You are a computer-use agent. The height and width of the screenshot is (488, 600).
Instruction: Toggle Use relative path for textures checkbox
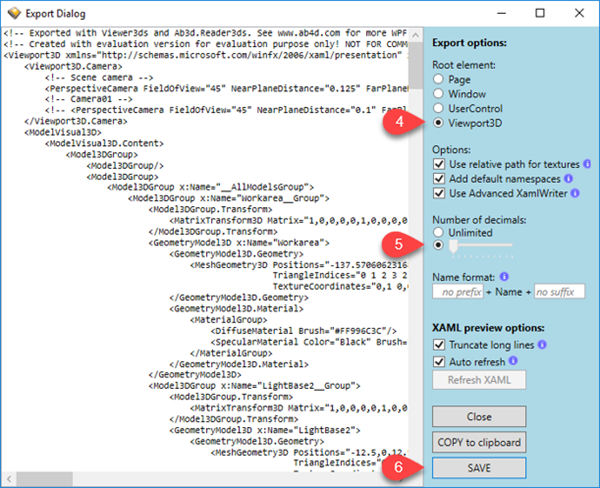click(440, 164)
